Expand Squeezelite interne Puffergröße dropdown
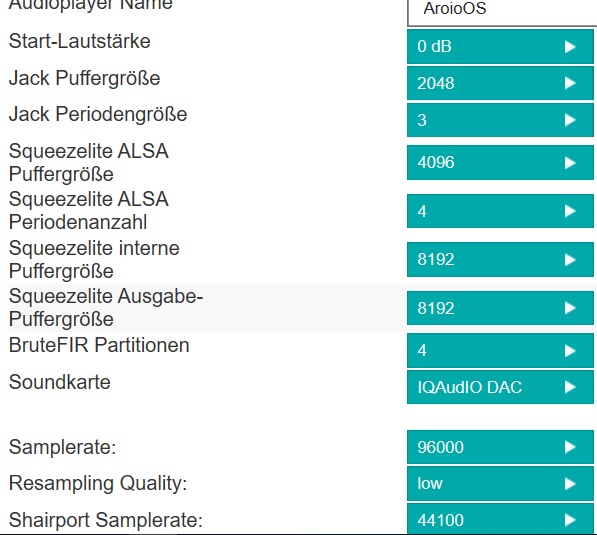Image resolution: width=597 pixels, height=535 pixels. click(500, 260)
